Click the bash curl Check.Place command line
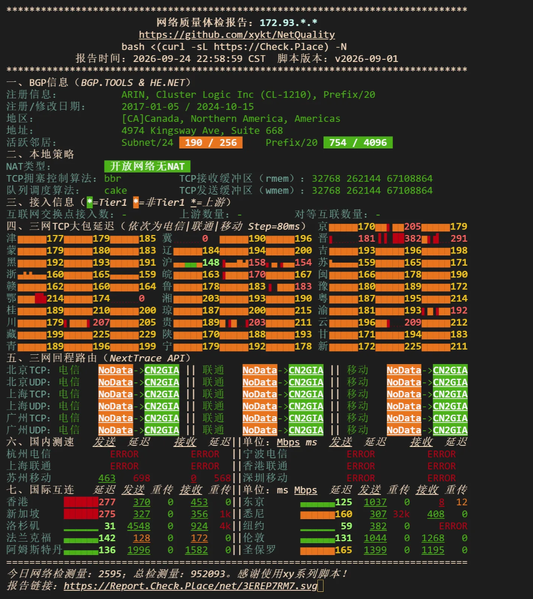This screenshot has height=599, width=533. [x=234, y=47]
